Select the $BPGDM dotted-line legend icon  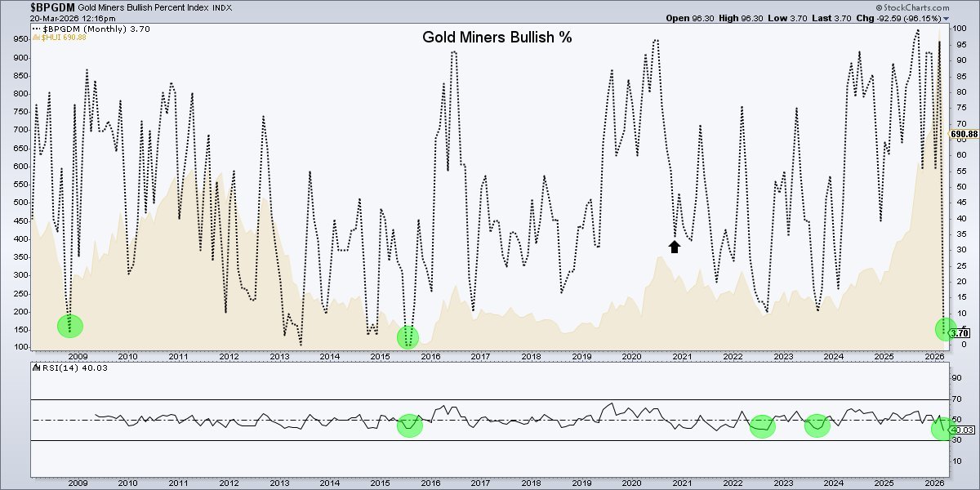pyautogui.click(x=36, y=27)
